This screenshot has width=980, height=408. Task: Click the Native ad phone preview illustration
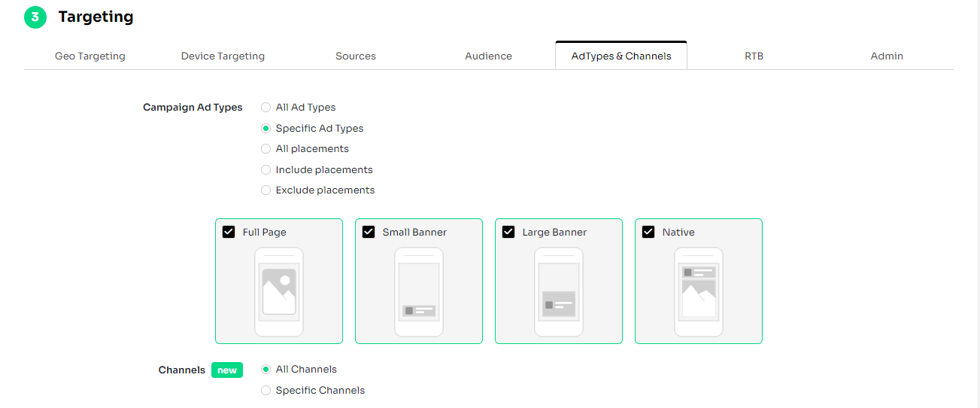click(x=699, y=292)
